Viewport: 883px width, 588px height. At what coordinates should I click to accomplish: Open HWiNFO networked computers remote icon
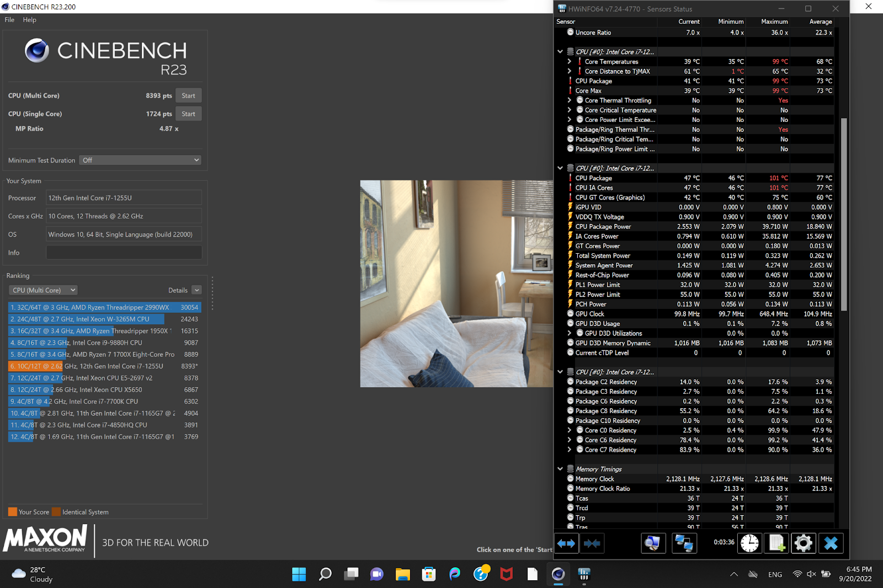tap(684, 543)
